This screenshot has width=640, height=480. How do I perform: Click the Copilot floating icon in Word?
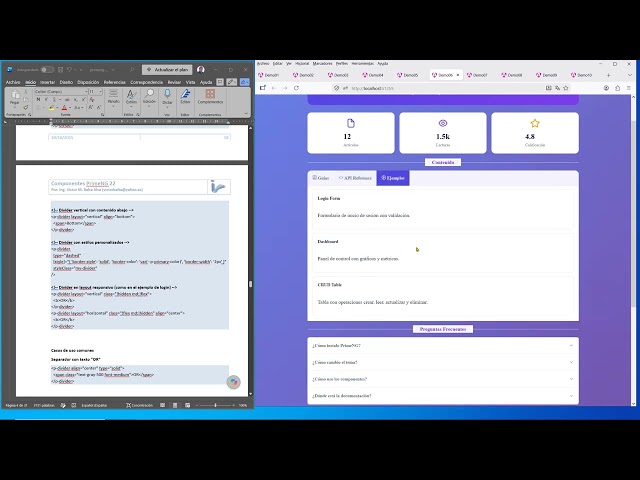(233, 382)
